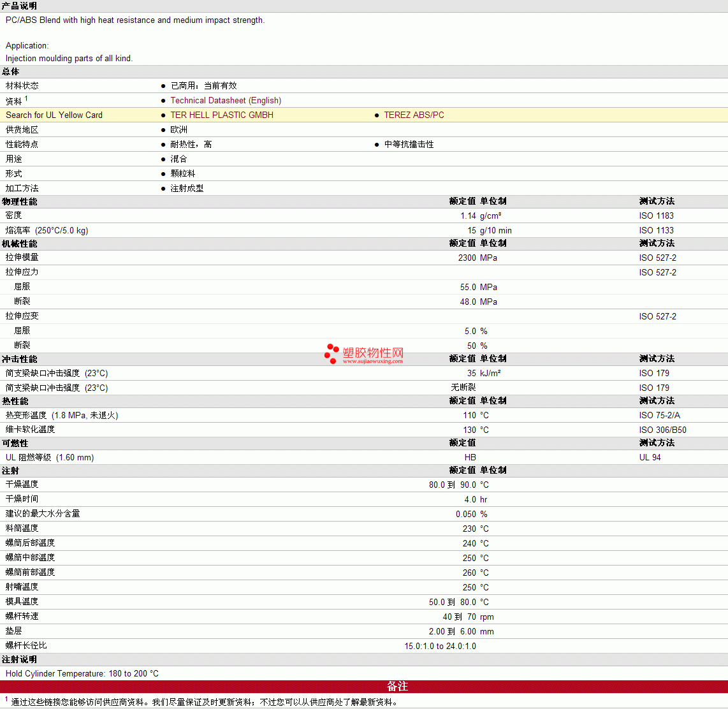Image resolution: width=728 pixels, height=709 pixels.
Task: Select the Search for UL Yellow Card label
Action: 54,115
